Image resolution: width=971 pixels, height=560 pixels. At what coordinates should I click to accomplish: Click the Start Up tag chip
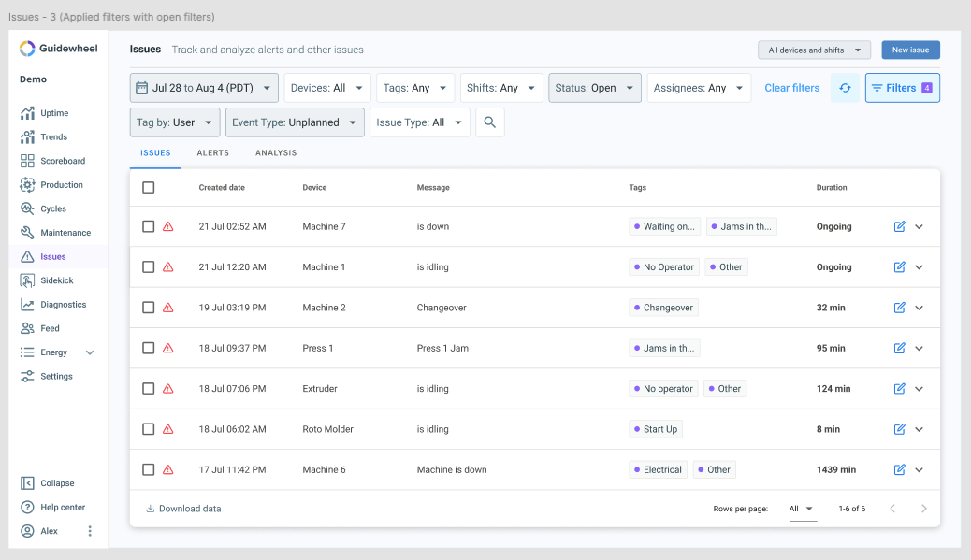coord(656,429)
